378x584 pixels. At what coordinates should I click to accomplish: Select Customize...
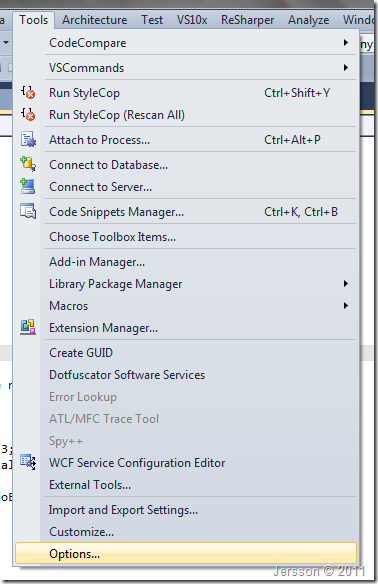pyautogui.click(x=186, y=531)
